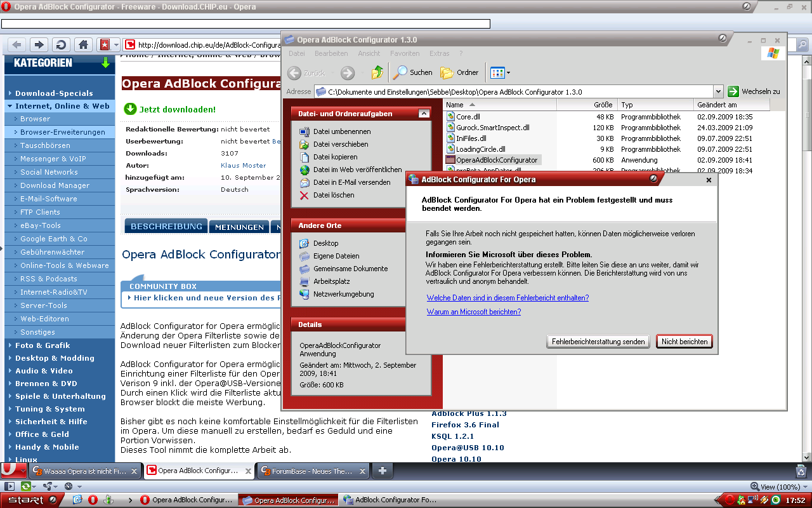Screen dimensions: 812x508
Task: Toggle the Ordner folders pane in Explorer
Action: click(459, 73)
